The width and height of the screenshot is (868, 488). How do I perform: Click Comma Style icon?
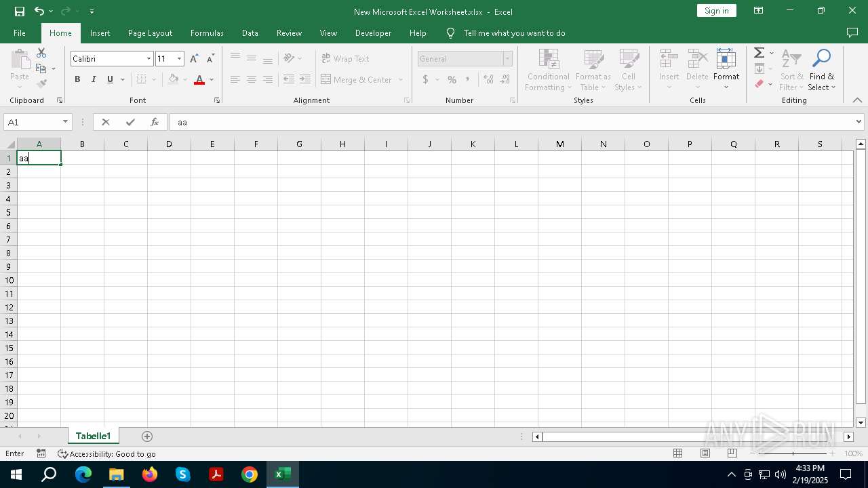(x=467, y=79)
